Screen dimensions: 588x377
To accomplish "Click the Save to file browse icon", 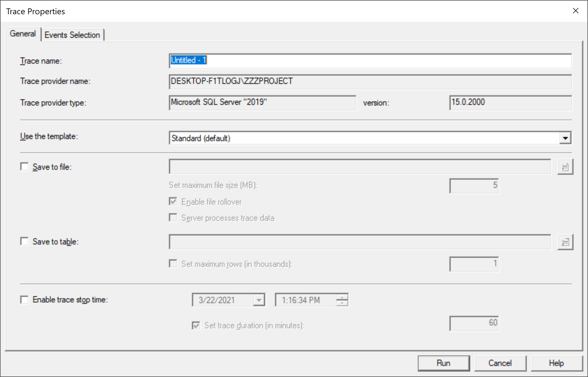I will [565, 167].
